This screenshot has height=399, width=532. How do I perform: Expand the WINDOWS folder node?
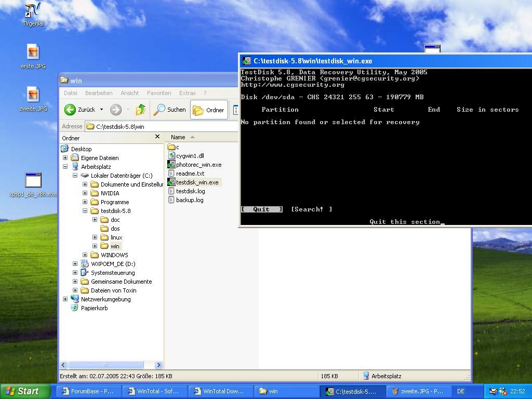85,255
